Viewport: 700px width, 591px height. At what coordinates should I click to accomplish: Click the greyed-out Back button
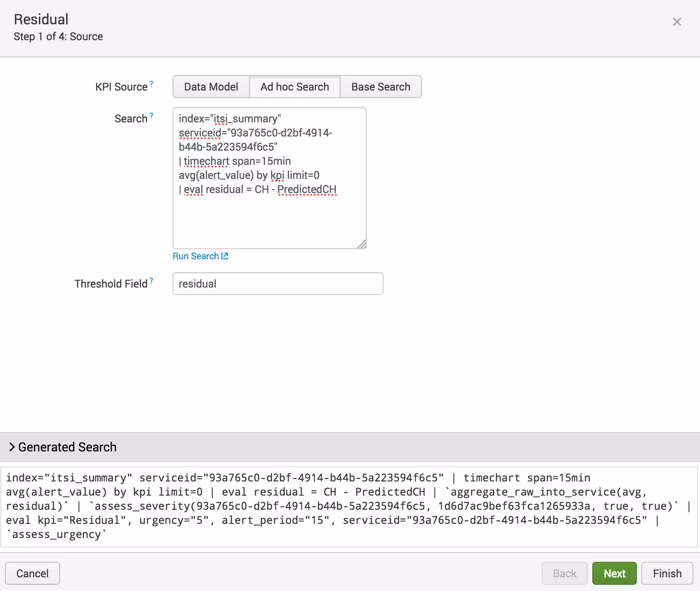[564, 573]
